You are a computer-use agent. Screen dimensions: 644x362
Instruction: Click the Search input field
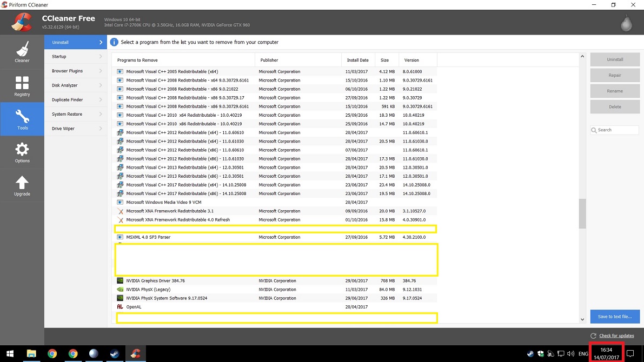(615, 130)
